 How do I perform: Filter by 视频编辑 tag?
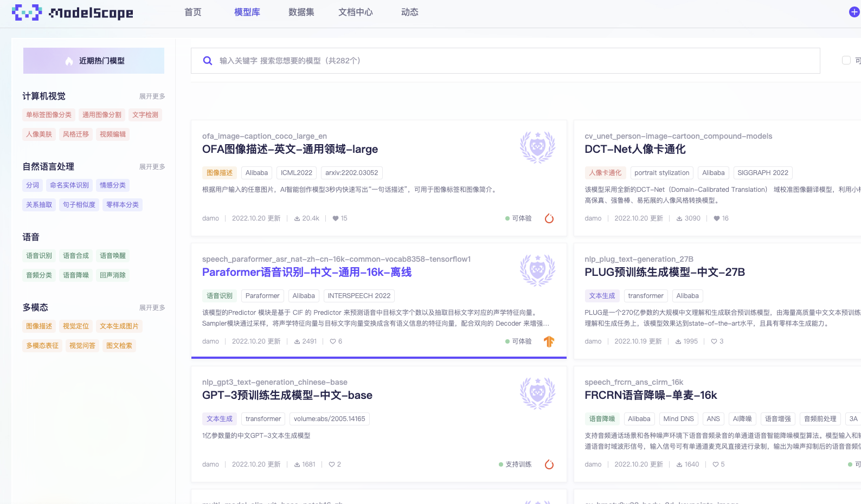[x=113, y=134]
